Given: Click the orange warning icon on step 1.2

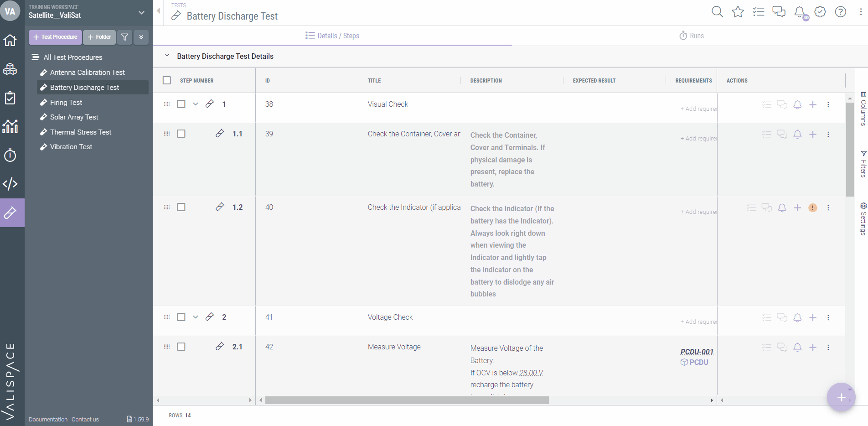Looking at the screenshot, I should (x=812, y=208).
